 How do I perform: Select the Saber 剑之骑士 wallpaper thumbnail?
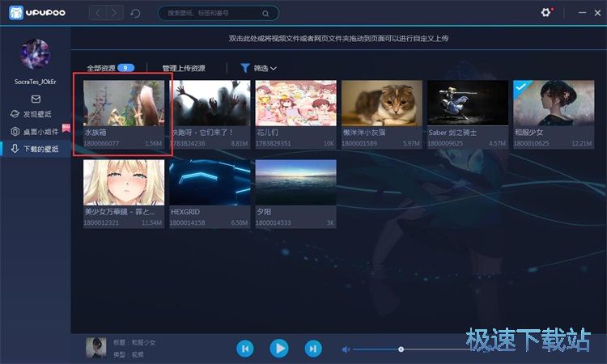coord(468,103)
